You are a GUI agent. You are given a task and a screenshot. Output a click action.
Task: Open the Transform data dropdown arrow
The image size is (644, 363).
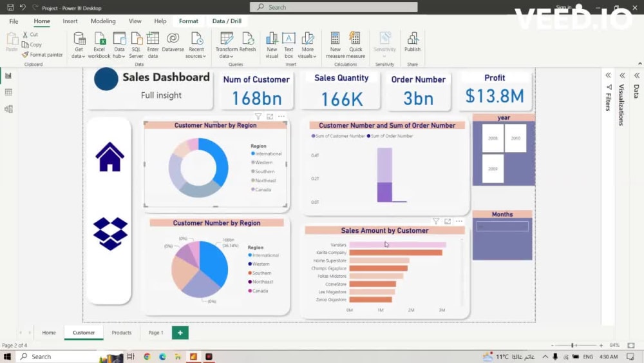tap(231, 56)
